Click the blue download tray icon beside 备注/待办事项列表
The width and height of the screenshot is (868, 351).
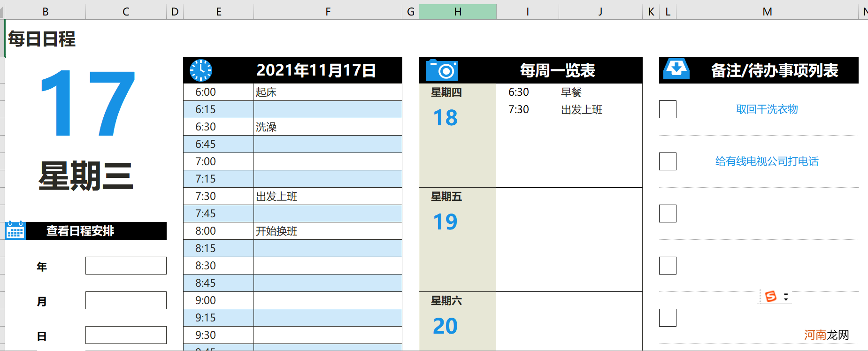tap(676, 69)
